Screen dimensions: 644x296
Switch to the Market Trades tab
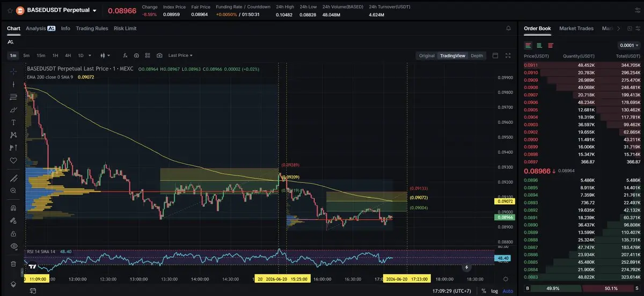pyautogui.click(x=576, y=28)
